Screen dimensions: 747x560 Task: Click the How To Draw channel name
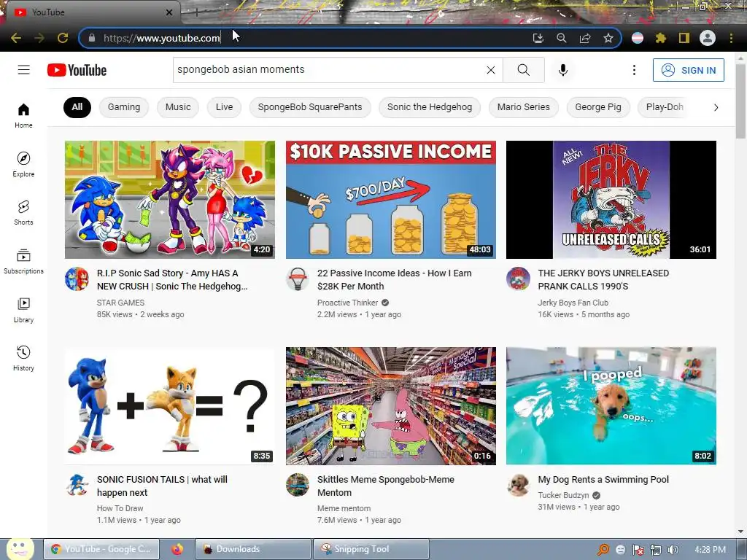120,508
